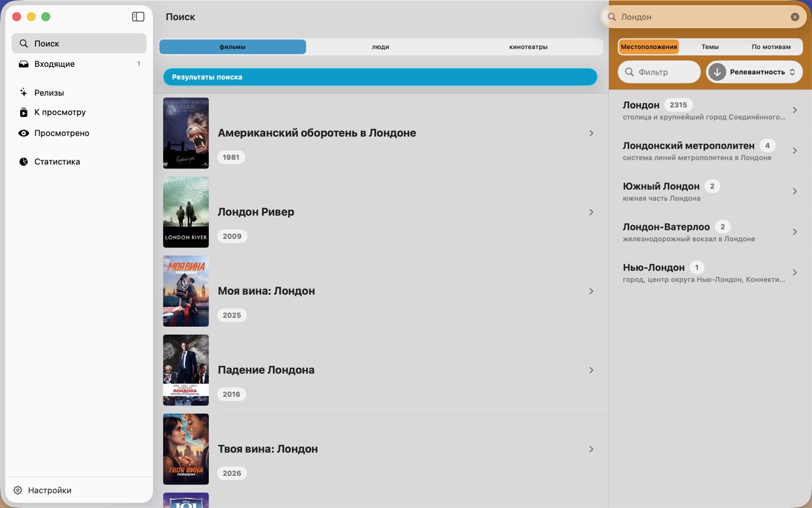Open the Твоя вина: Лондон poster
Viewport: 812px width, 508px height.
point(186,449)
